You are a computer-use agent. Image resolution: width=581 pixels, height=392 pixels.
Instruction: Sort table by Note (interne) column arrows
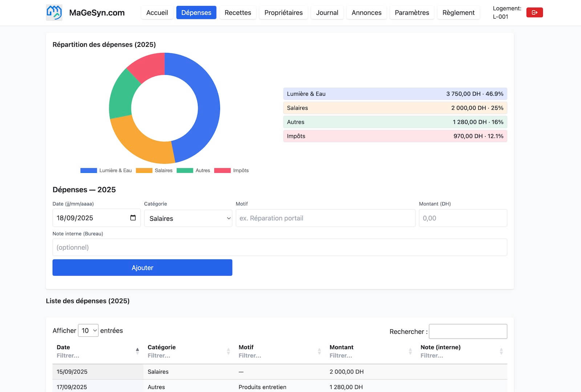click(501, 351)
